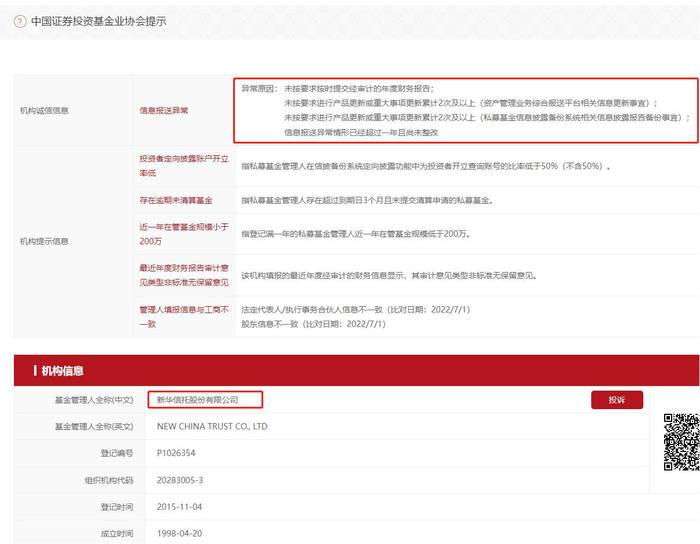
Task: Click registration number P1026354
Action: pyautogui.click(x=176, y=453)
